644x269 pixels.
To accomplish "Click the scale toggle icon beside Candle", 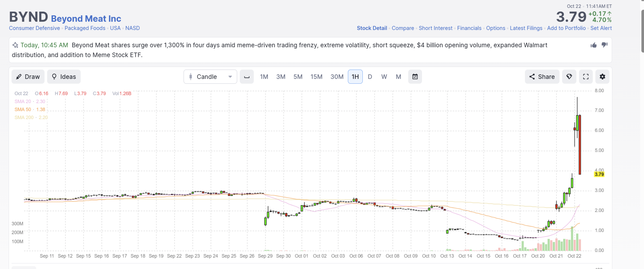I will [247, 77].
